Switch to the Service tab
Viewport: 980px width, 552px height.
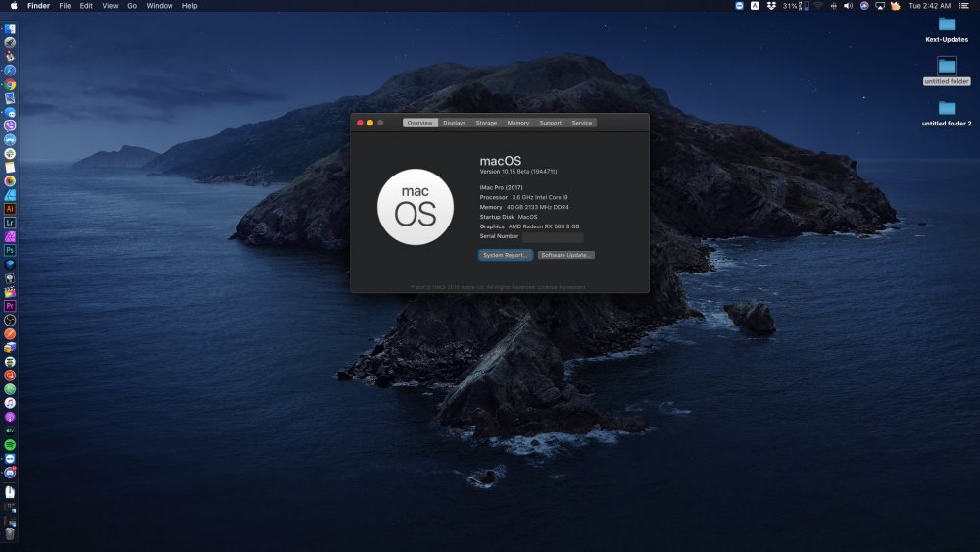(x=582, y=123)
